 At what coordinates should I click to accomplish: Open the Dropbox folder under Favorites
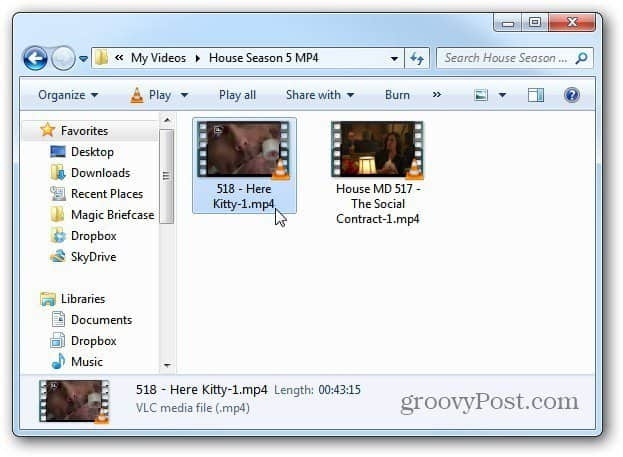pos(93,236)
